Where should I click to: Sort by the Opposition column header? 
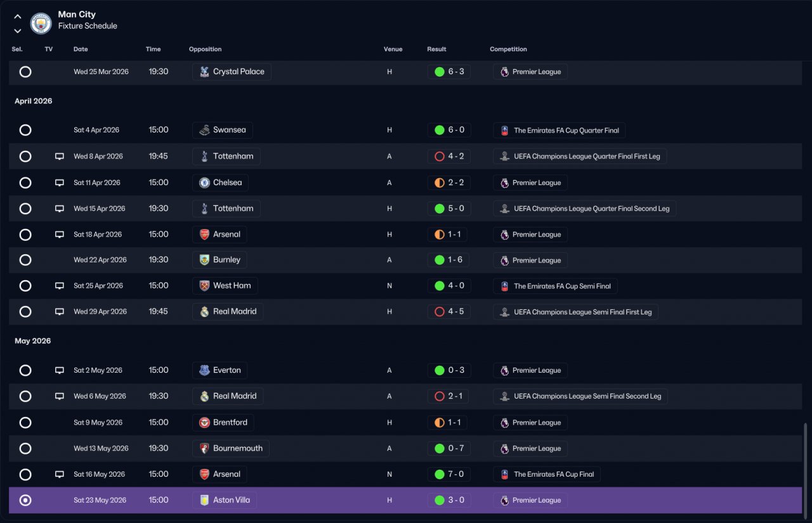[x=205, y=49]
